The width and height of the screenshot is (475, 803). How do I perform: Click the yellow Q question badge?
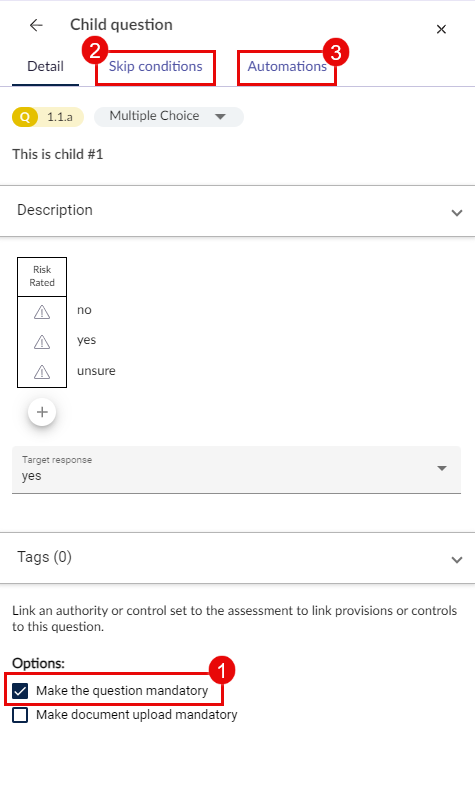click(25, 117)
